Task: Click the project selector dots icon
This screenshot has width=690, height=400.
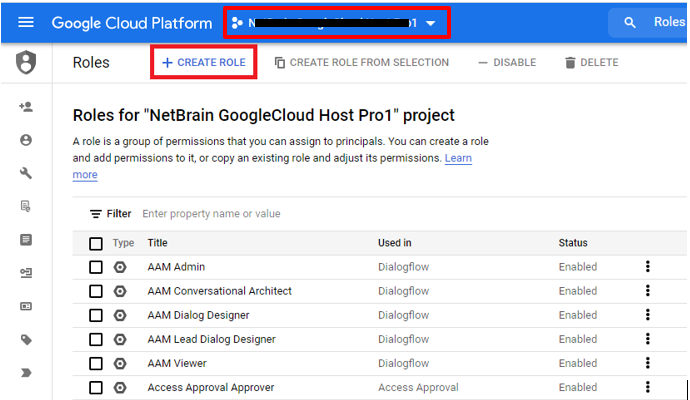Action: click(237, 23)
